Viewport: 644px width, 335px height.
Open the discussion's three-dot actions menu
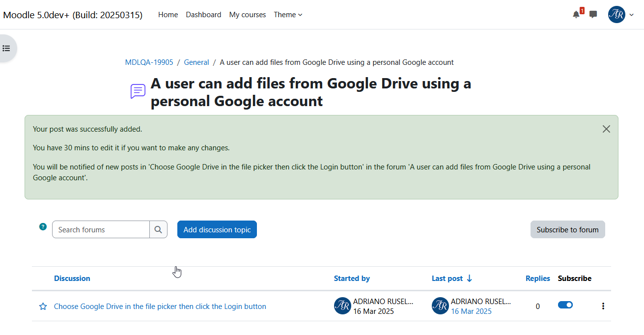click(x=603, y=306)
